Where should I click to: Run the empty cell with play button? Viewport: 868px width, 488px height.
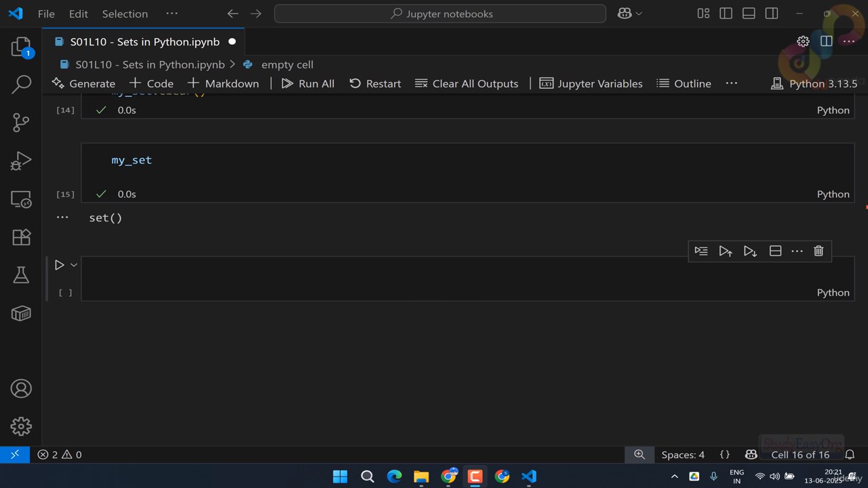[x=59, y=265]
